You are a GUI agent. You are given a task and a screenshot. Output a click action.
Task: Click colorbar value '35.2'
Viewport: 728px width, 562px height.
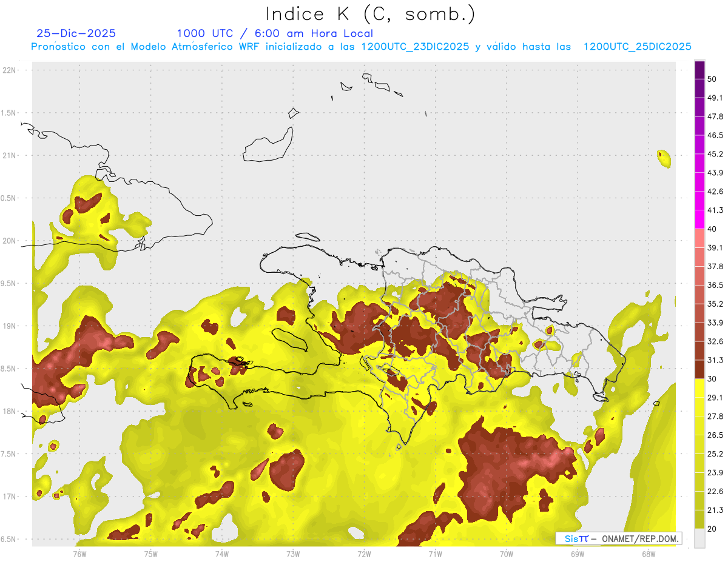(x=715, y=304)
